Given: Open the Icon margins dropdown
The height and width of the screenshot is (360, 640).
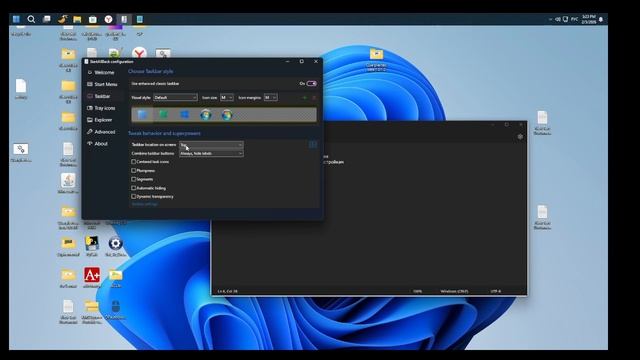Looking at the screenshot, I should tap(271, 98).
